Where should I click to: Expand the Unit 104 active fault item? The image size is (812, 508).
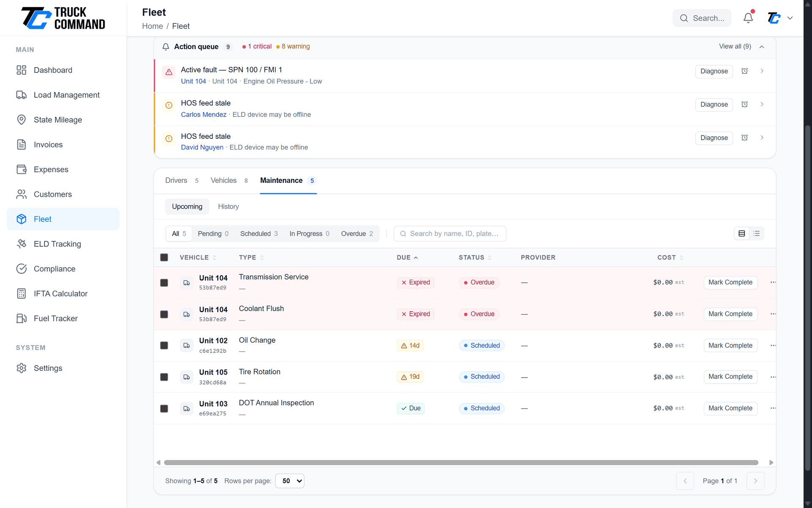pyautogui.click(x=762, y=71)
